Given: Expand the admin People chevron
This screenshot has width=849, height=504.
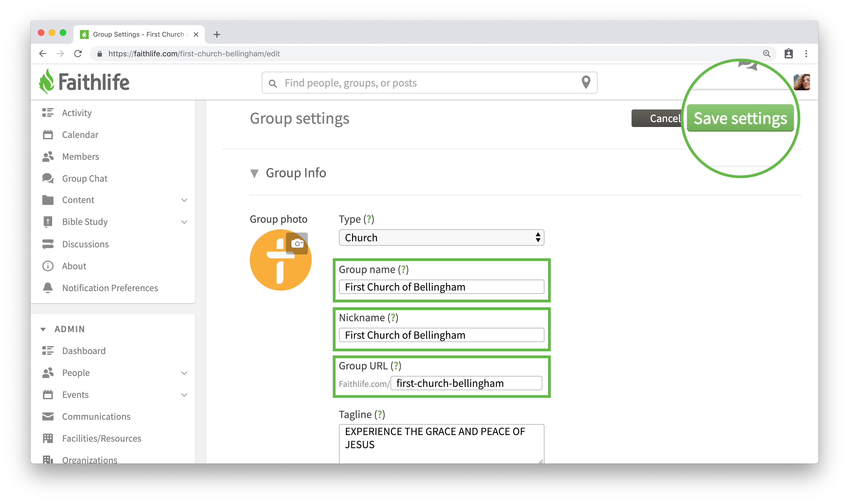Looking at the screenshot, I should (184, 373).
